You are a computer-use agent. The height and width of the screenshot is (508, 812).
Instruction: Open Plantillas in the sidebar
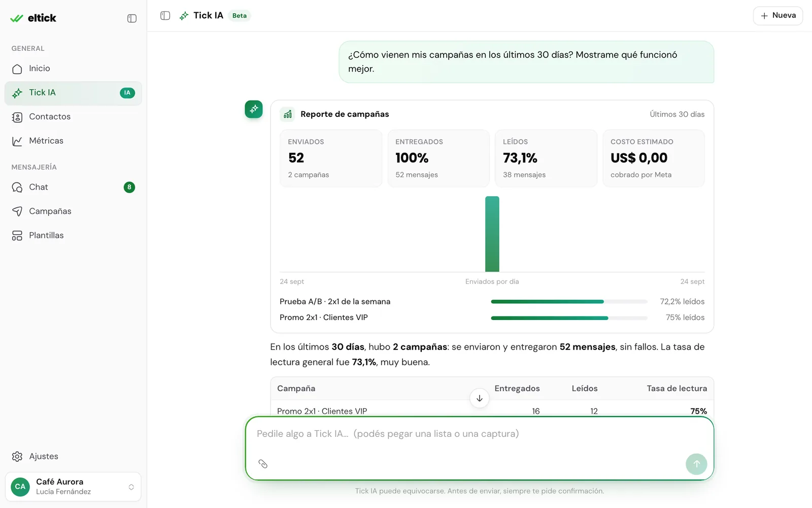tap(73, 236)
